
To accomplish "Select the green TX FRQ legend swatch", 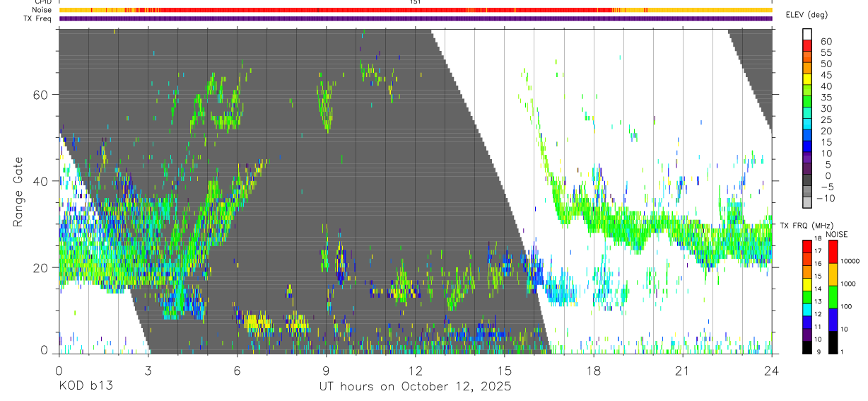I will point(807,297).
